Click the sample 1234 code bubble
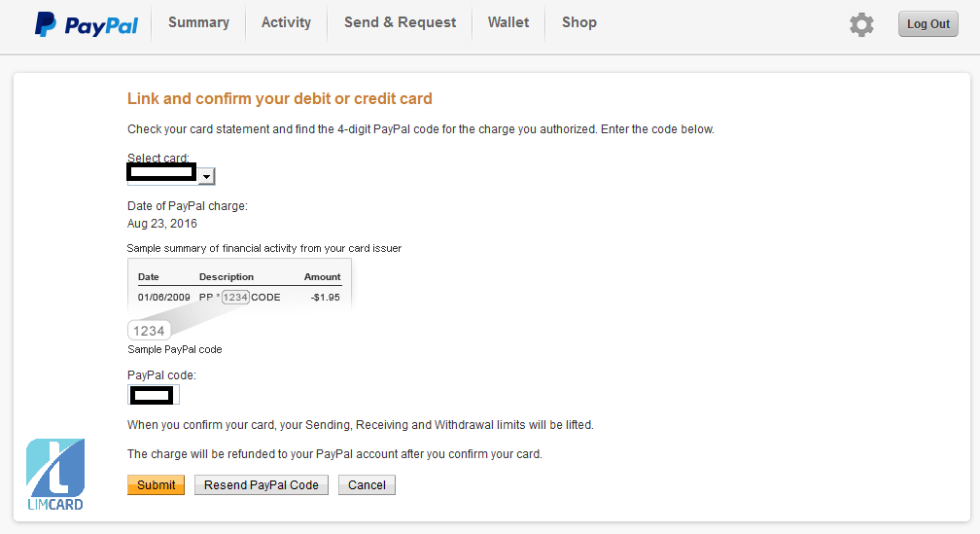The image size is (980, 534). (149, 331)
